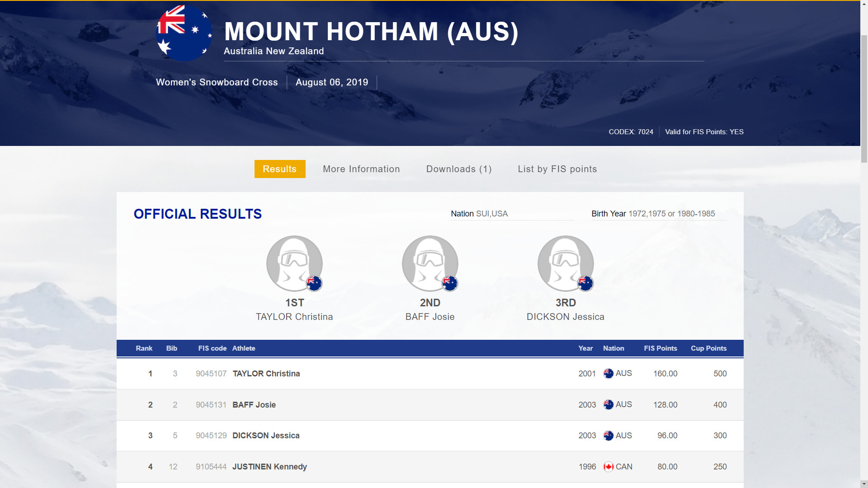Click second place BAFF Josie avatar
Viewport: 868px width, 488px height.
[429, 263]
